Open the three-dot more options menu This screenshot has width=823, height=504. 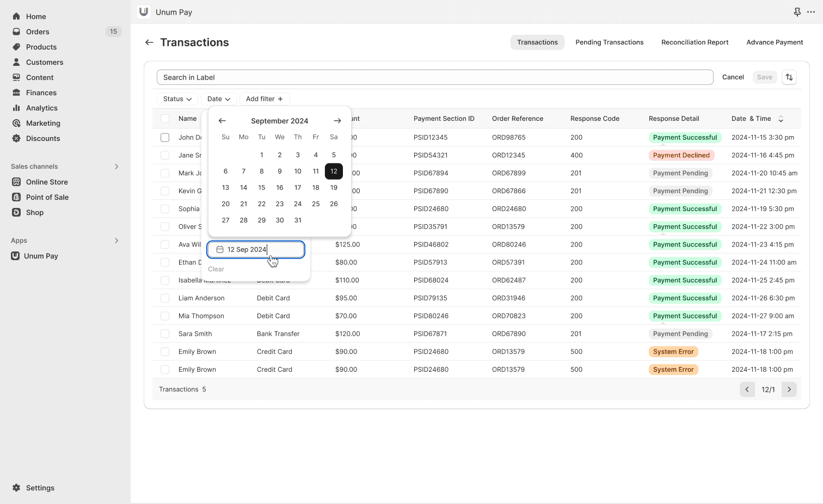[811, 12]
